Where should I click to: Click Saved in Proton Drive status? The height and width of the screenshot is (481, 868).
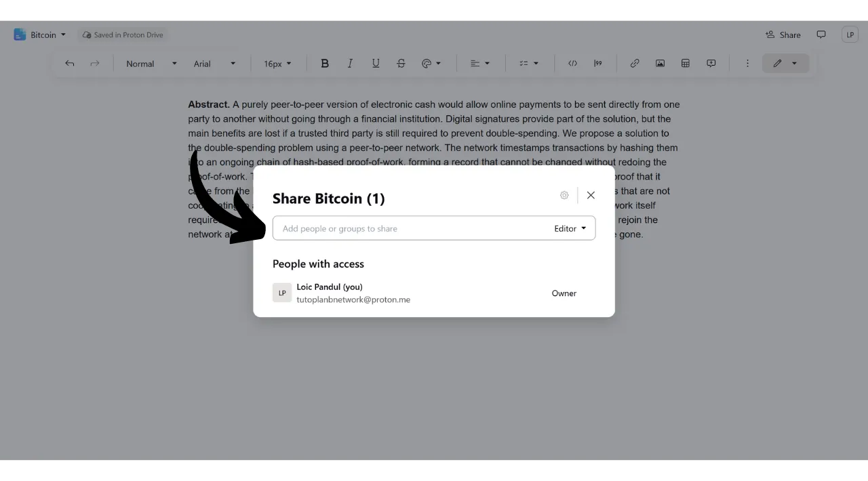coord(123,35)
